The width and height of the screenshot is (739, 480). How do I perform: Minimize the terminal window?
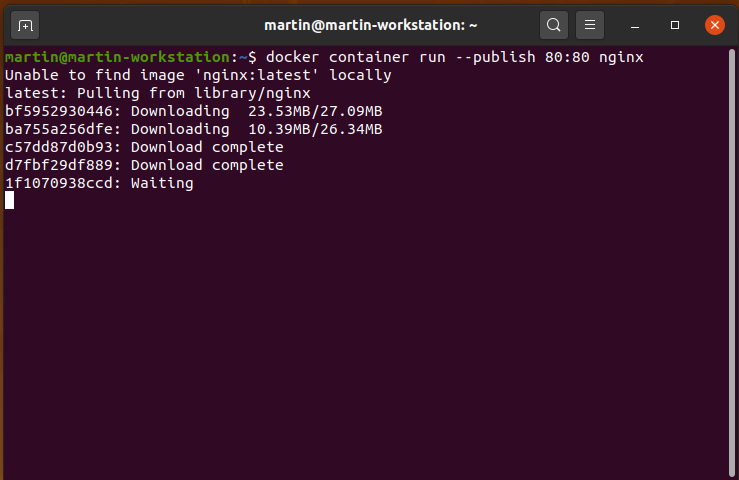635,25
